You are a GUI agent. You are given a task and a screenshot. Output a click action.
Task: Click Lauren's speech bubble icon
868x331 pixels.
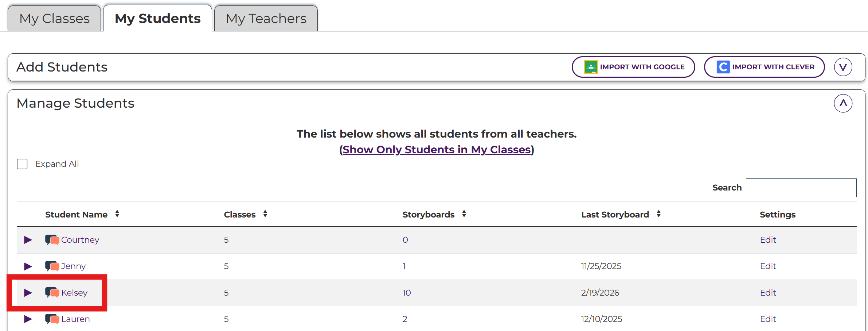(x=52, y=319)
